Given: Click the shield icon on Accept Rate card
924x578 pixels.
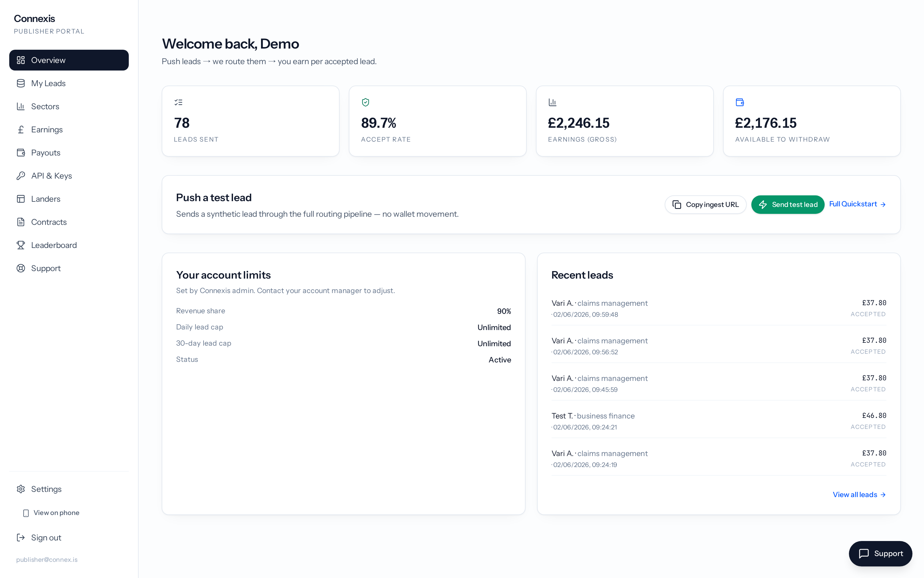Looking at the screenshot, I should pos(365,102).
